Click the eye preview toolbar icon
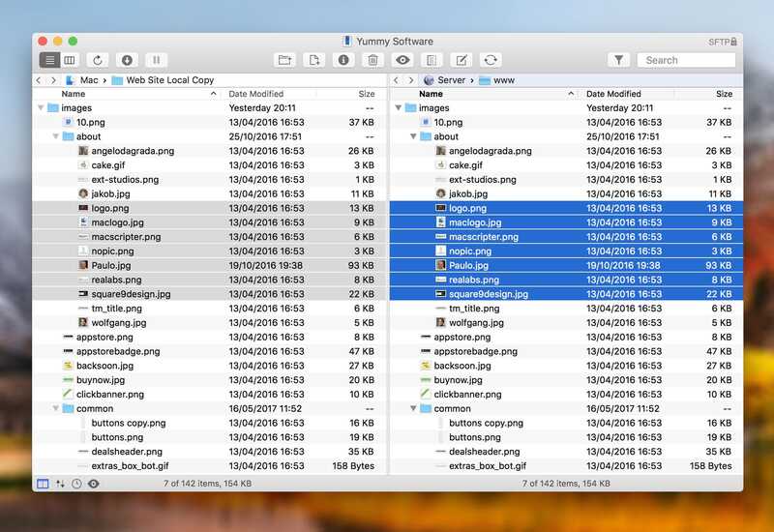Image resolution: width=774 pixels, height=532 pixels. [x=402, y=60]
